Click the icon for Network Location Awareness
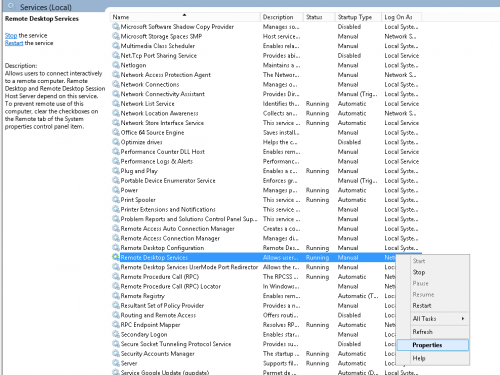 [x=116, y=113]
